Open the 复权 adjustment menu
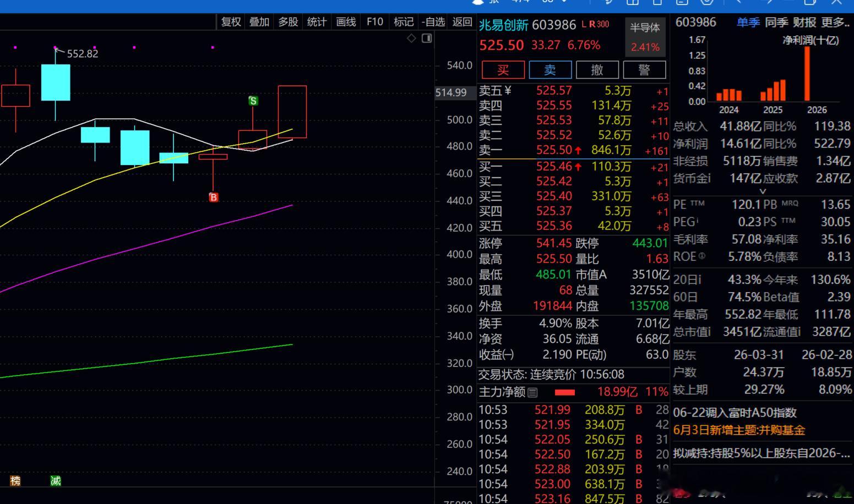854x504 pixels. coord(231,22)
